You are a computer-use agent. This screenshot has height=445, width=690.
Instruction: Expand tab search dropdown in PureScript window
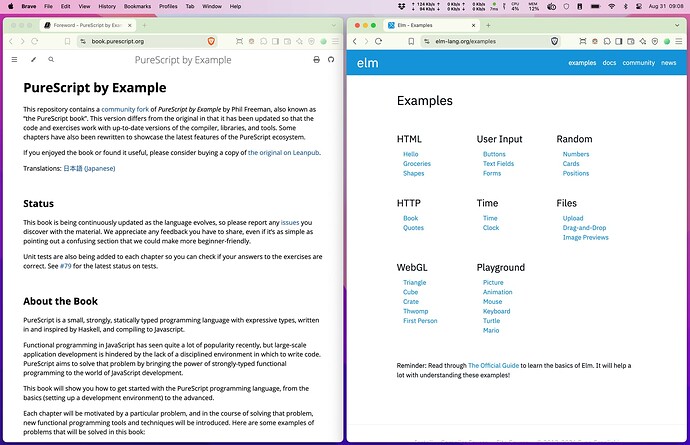tap(334, 25)
